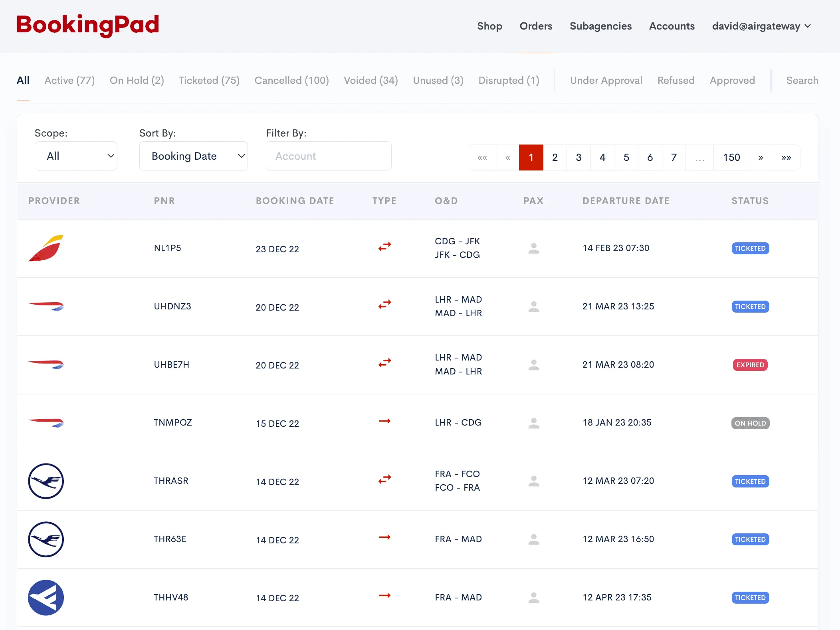This screenshot has width=840, height=630.
Task: Click the one-way arrow icon for TNMPOZ
Action: point(384,421)
